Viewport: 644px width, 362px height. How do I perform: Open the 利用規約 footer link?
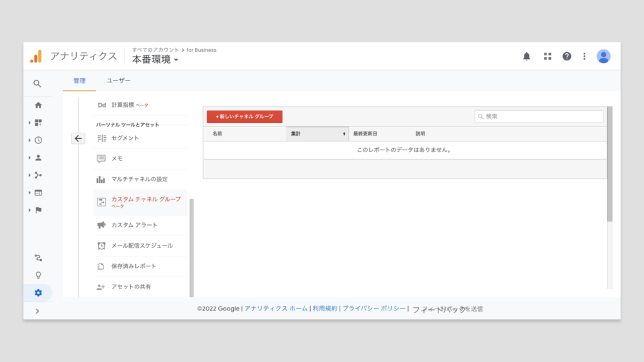click(x=325, y=309)
